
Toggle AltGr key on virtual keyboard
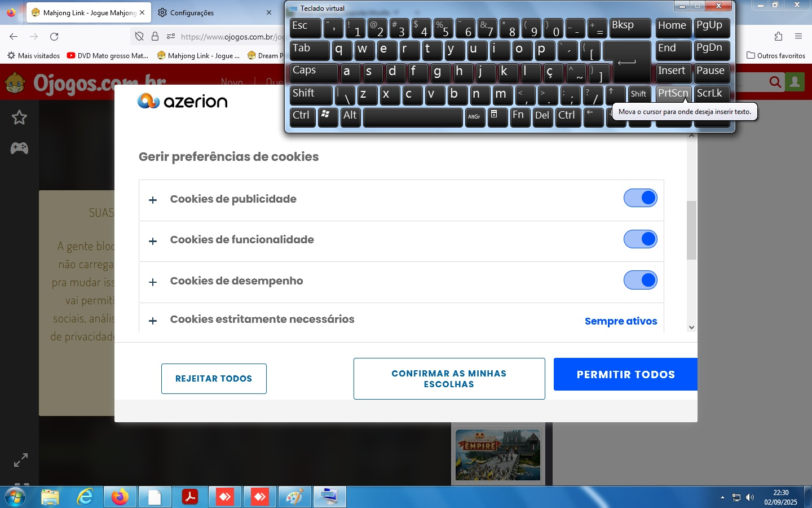pyautogui.click(x=475, y=117)
